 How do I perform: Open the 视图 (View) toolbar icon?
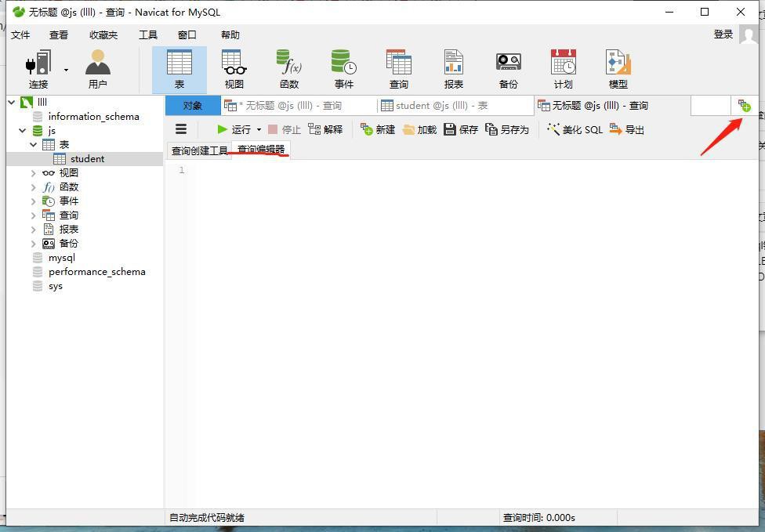pos(234,69)
